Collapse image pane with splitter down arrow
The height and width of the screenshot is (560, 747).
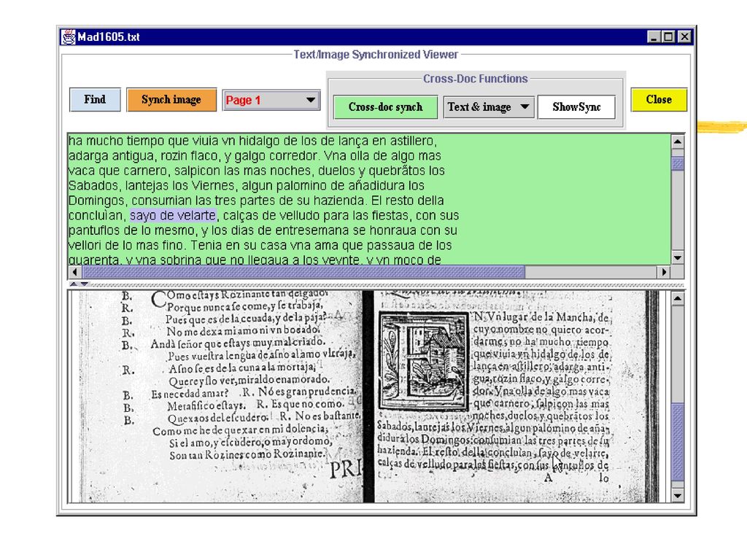pos(85,284)
